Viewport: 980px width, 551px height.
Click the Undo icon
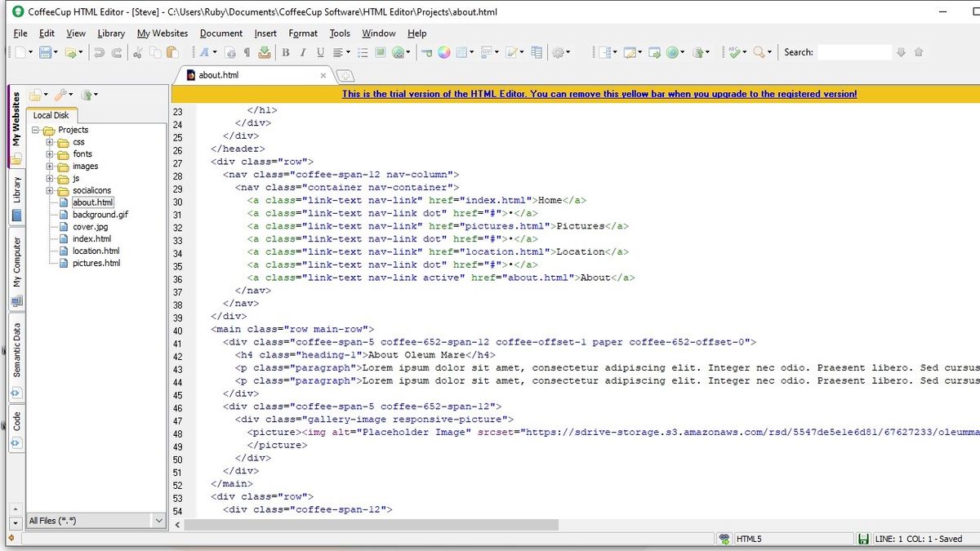coord(98,52)
